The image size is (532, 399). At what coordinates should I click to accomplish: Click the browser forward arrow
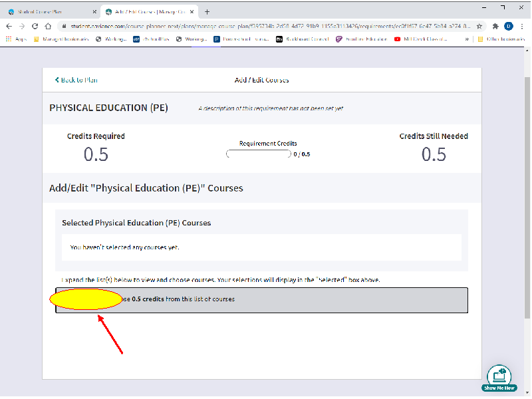22,26
